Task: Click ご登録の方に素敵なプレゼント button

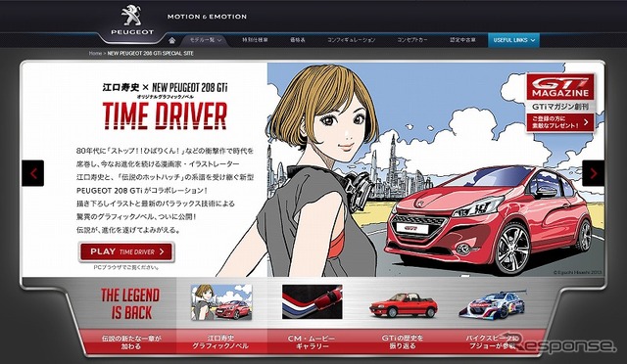Action: pos(560,122)
